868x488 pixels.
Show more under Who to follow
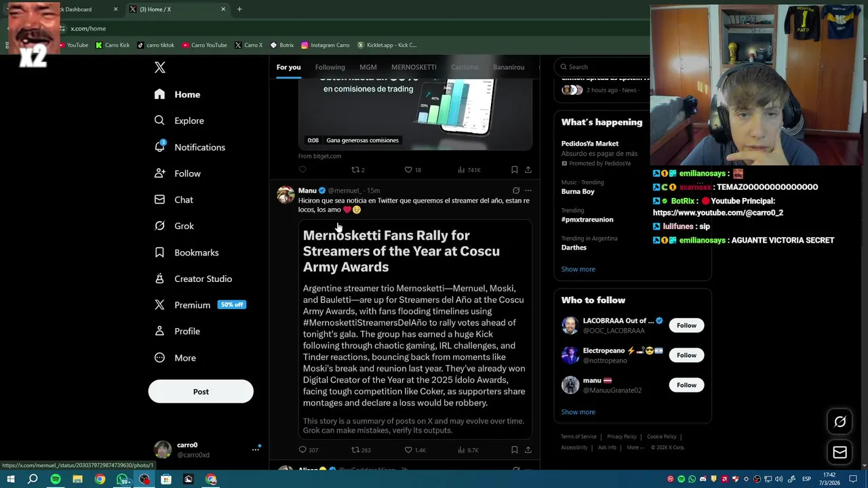(578, 412)
